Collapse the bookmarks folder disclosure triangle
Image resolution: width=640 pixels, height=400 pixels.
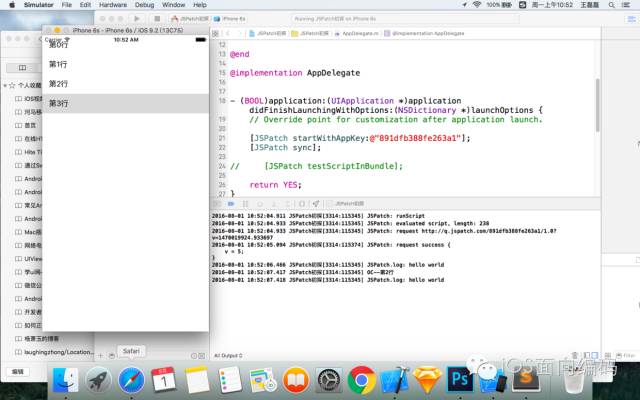pos(5,85)
